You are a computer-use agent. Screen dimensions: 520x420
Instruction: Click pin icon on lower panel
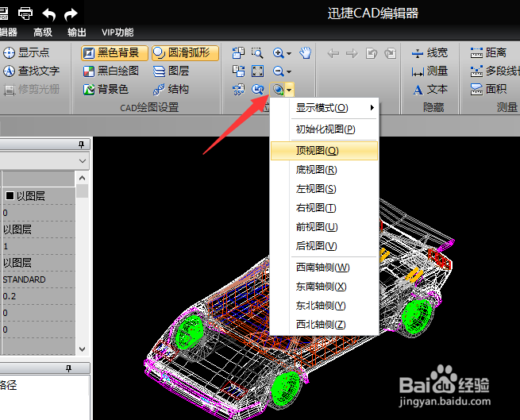(68, 368)
